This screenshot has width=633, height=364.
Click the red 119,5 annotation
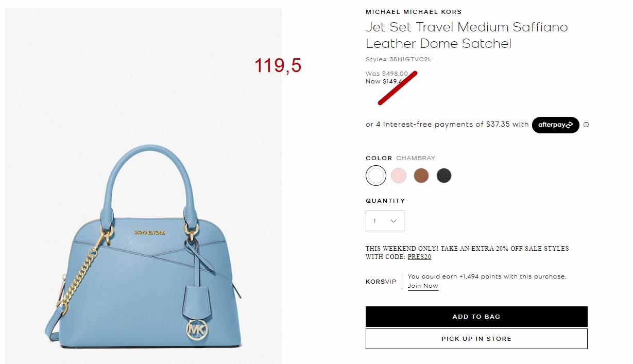pyautogui.click(x=278, y=66)
